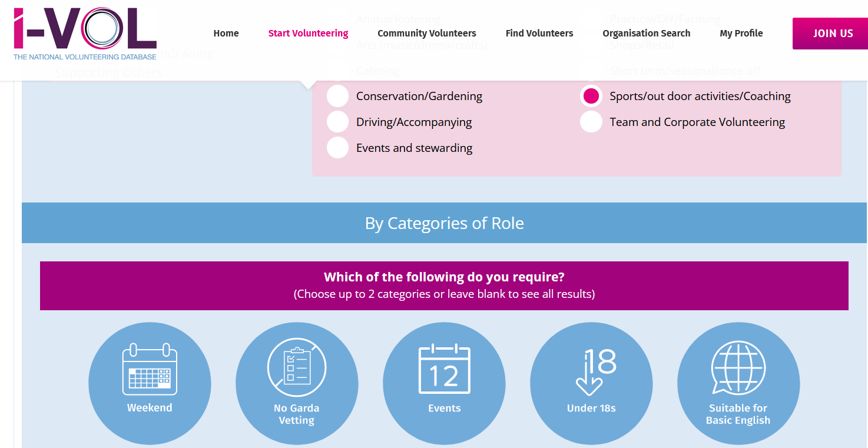Select the Conservation/Gardening radio button

click(337, 96)
